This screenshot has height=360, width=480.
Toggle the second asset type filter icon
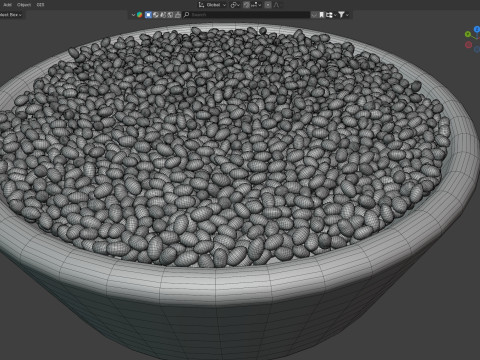click(156, 15)
